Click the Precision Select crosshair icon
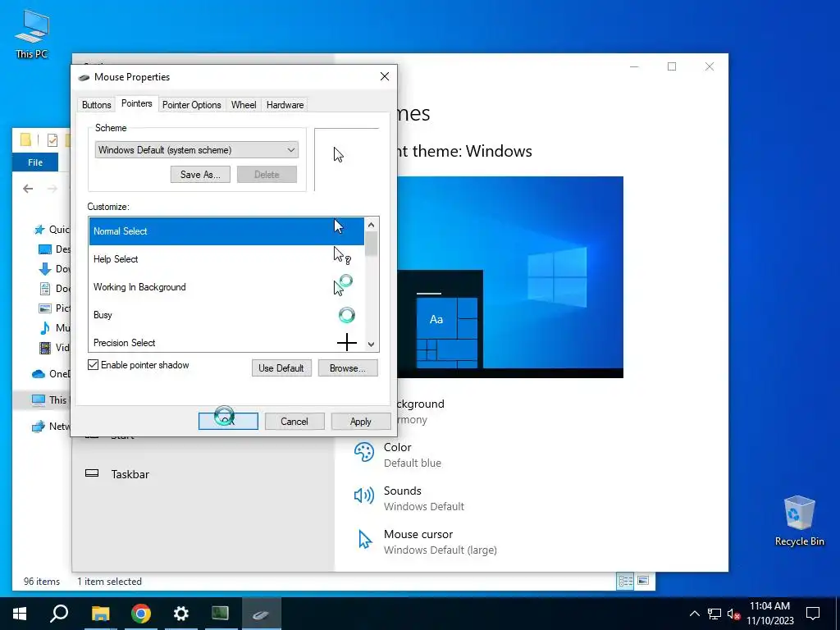Viewport: 840px width, 630px height. 347,342
